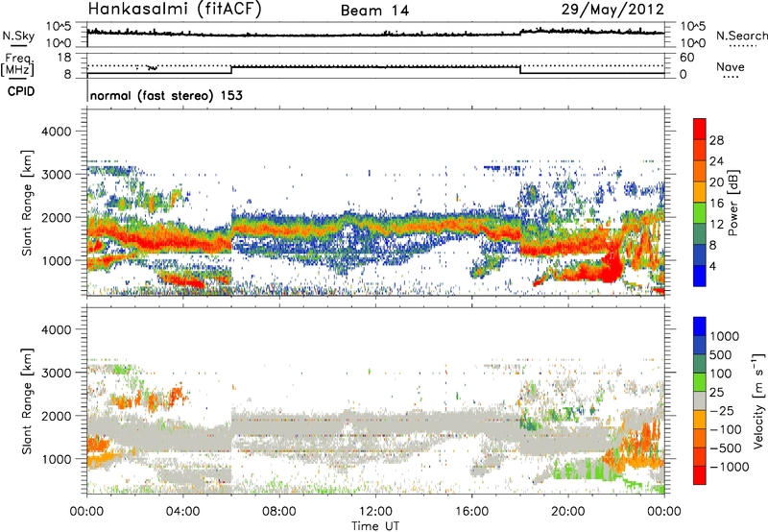Click the red -1000 velocity colorbar segment

[x=700, y=475]
